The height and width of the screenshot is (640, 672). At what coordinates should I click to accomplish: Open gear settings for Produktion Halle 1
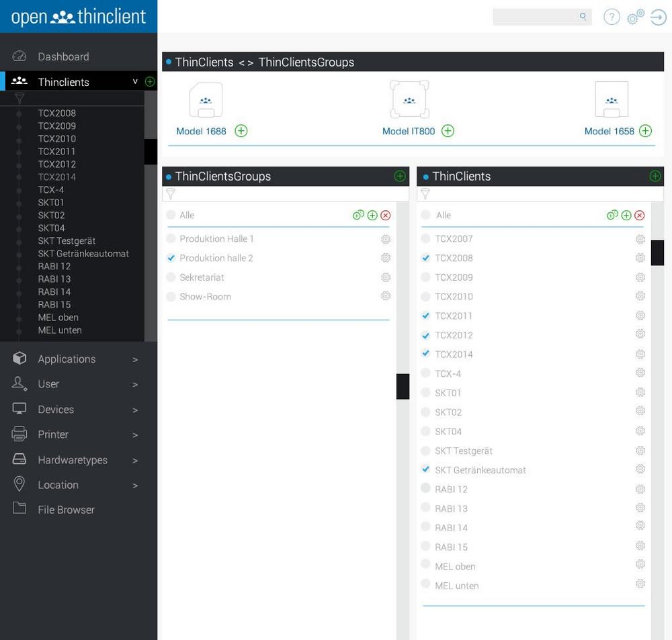[x=386, y=239]
